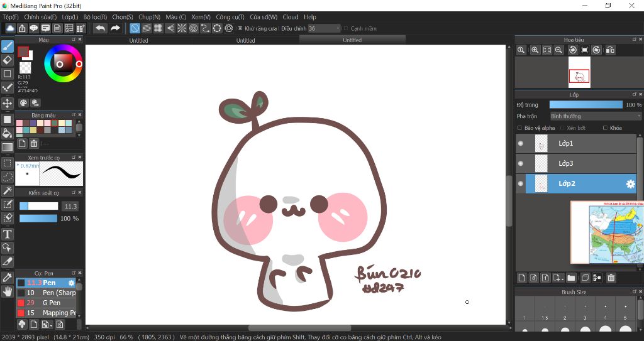Screen dimensions: 644x341
Task: Open the Lớp(L) menu
Action: click(x=70, y=17)
